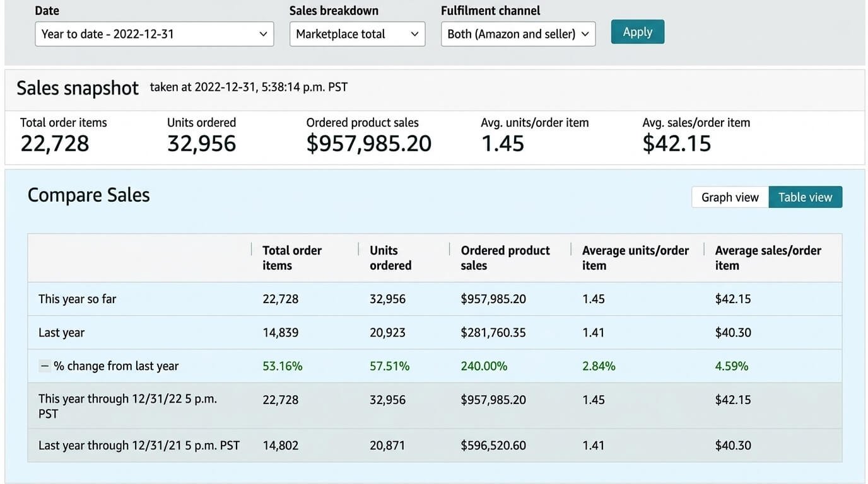Select 'This year through 12/31/22 5 p.m. PST' label
The height and width of the screenshot is (484, 868).
click(127, 406)
